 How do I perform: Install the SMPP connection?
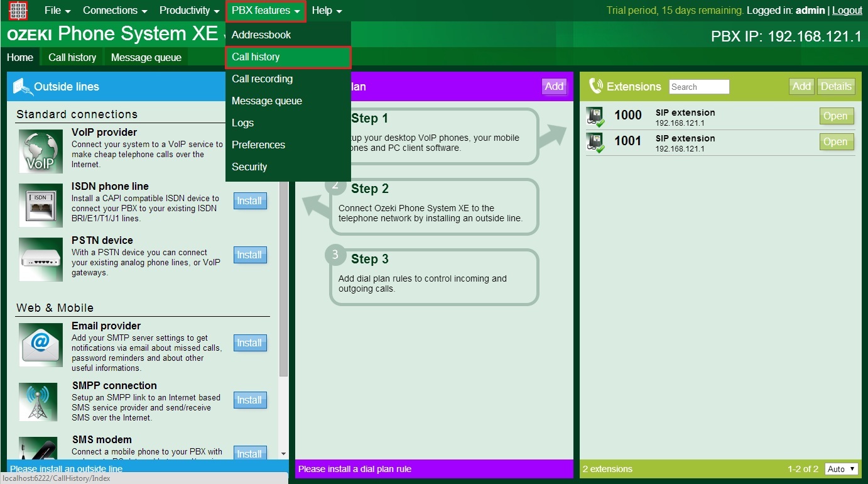tap(250, 400)
